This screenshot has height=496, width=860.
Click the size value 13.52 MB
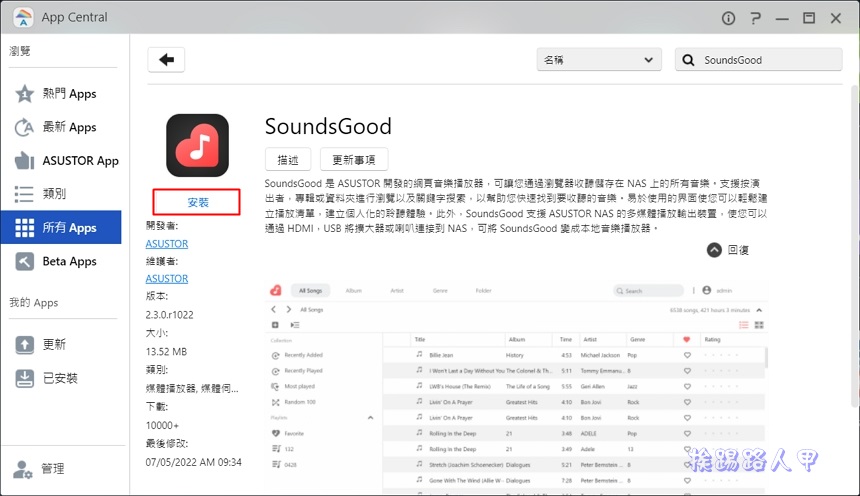click(166, 352)
